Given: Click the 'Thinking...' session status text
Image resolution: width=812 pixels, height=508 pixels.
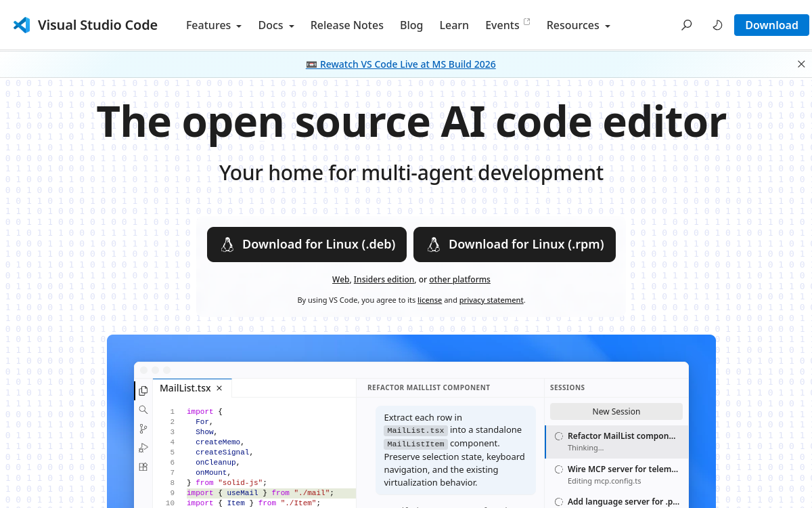Looking at the screenshot, I should click(x=586, y=448).
